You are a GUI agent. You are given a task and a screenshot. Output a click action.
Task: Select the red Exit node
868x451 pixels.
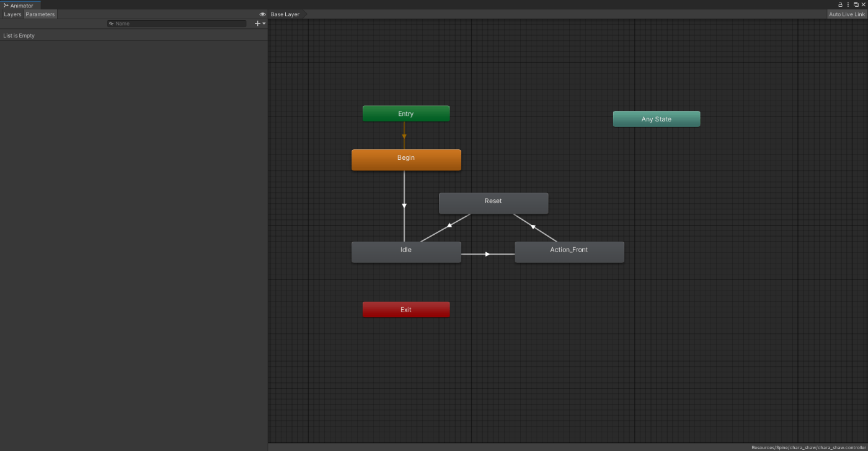[x=406, y=309]
